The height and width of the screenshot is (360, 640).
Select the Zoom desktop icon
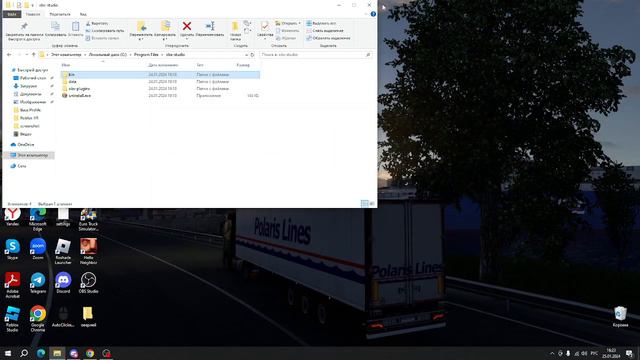pyautogui.click(x=38, y=249)
